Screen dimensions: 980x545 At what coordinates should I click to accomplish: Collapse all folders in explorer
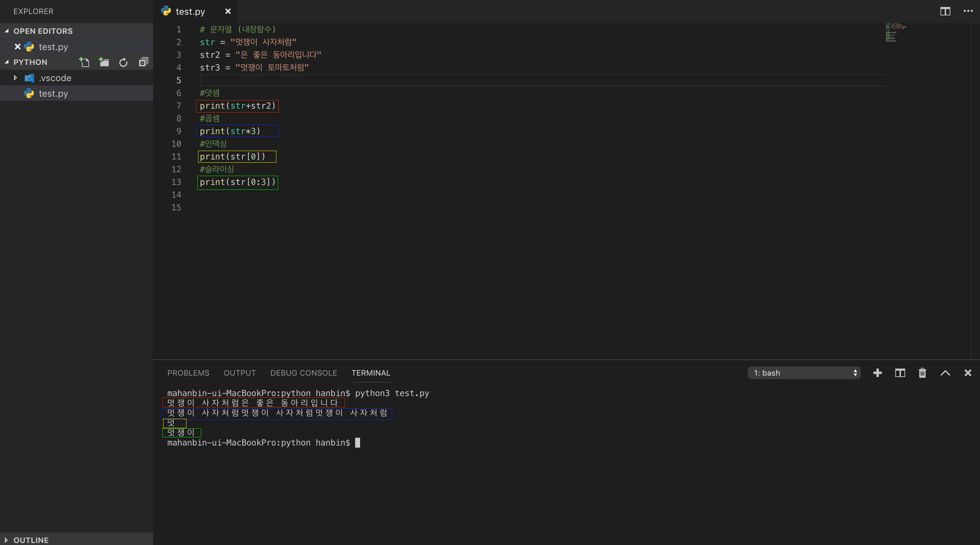143,62
